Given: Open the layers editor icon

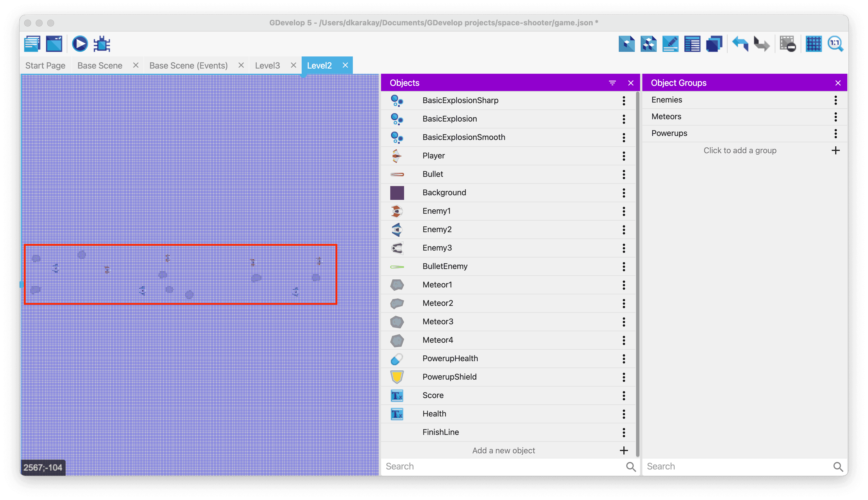Looking at the screenshot, I should tap(714, 44).
